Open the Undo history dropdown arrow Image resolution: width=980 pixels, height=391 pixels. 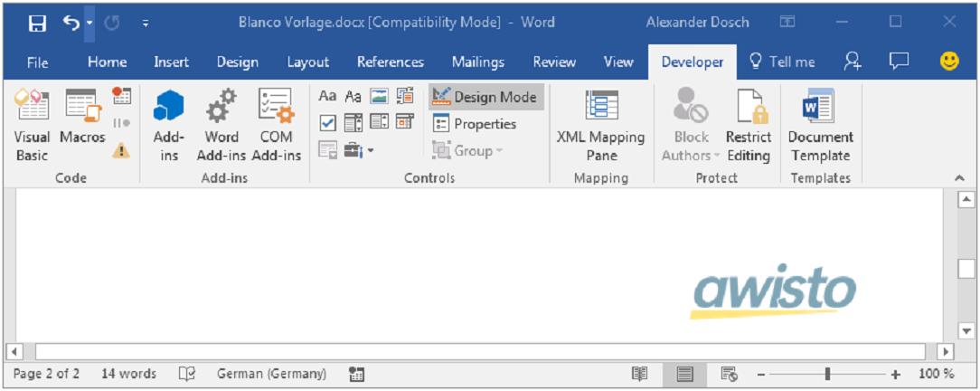pos(89,24)
